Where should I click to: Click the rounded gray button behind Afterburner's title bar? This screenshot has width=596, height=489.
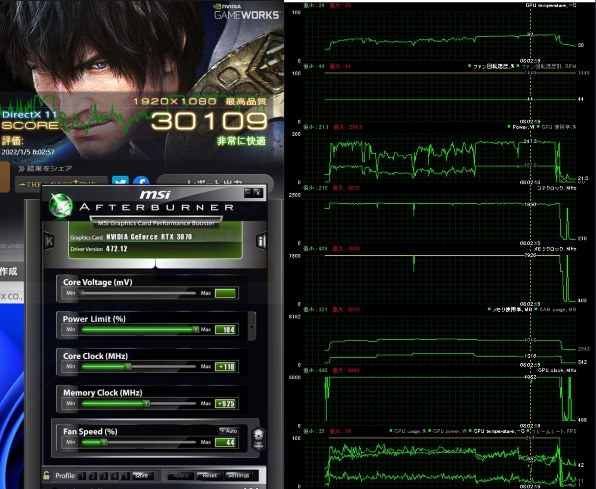[x=215, y=181]
